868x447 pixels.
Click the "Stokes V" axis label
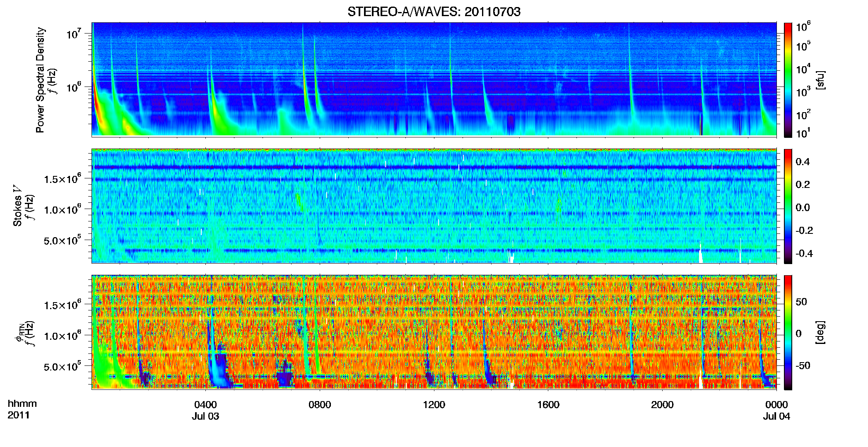(x=17, y=206)
